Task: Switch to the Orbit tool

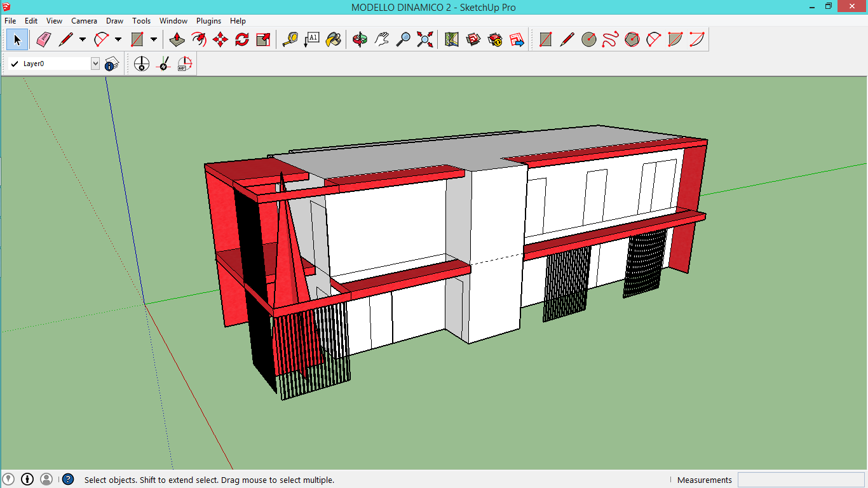Action: 360,39
